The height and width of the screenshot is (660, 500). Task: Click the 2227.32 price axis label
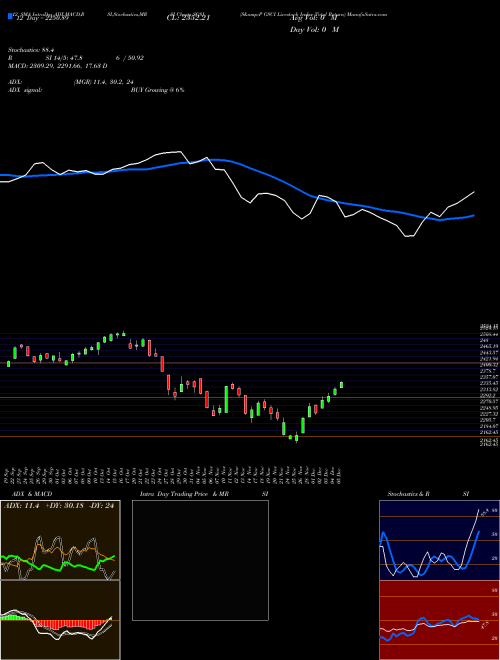tap(489, 414)
